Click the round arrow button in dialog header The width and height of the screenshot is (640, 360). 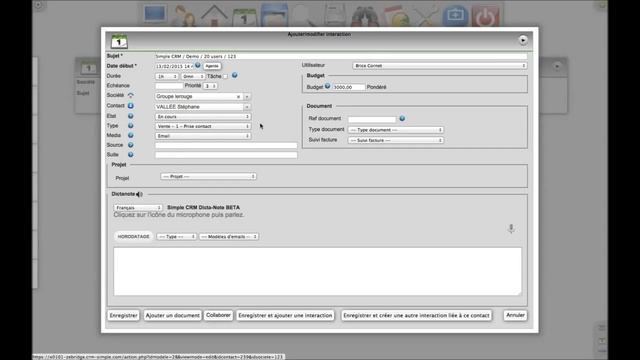[x=523, y=40]
